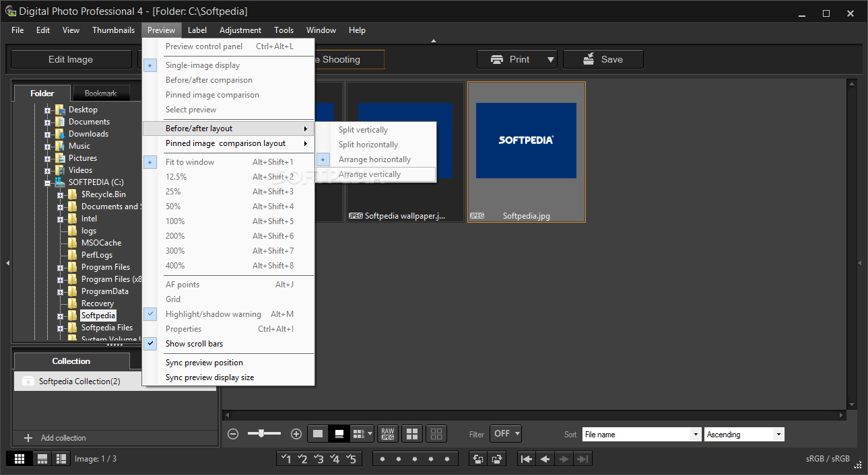The width and height of the screenshot is (868, 475).
Task: Increase thumbnail size with plus icon
Action: 296,434
